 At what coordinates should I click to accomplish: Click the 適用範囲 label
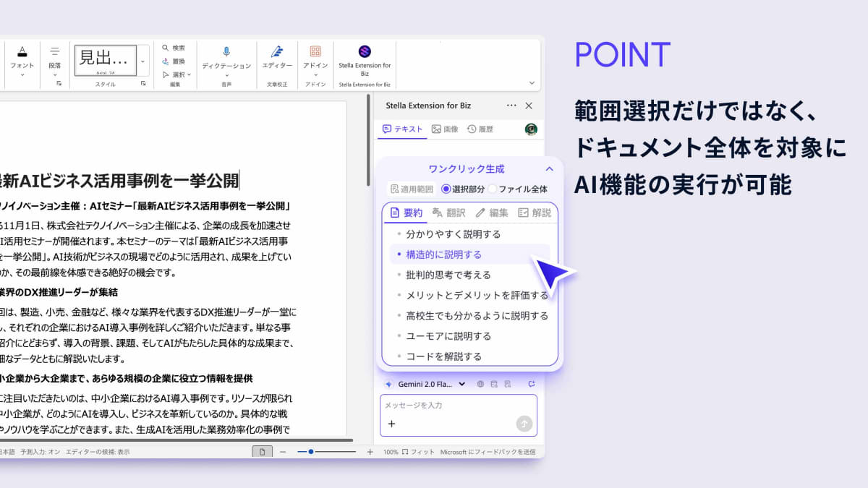pyautogui.click(x=412, y=189)
